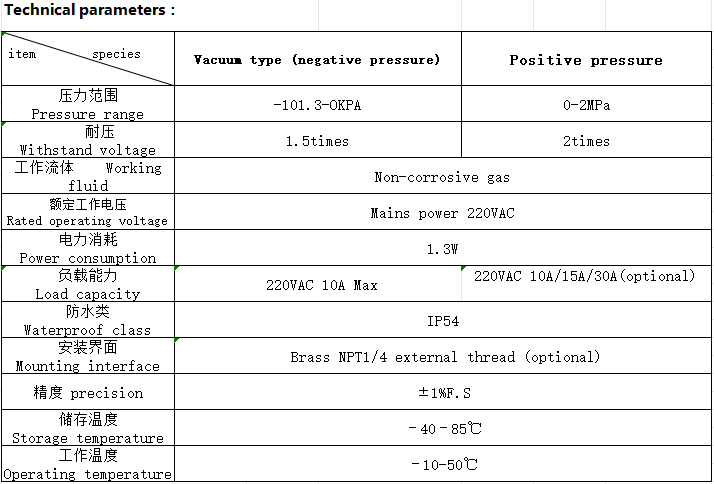Select the '-10-50℃' operating temperature cell
The image size is (714, 484).
click(x=444, y=465)
